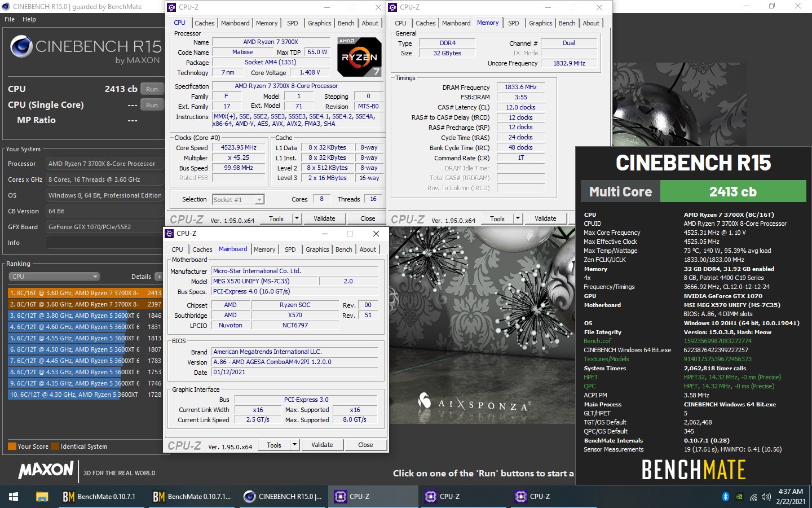Click the Your Score orange legend swatch
Image resolution: width=812 pixels, height=508 pixels.
click(12, 446)
